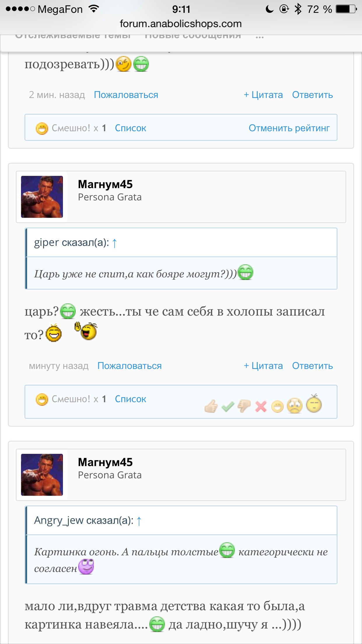Viewport: 362px width, 644px height.
Task: Click the thumbs-up Like rating icon
Action: [211, 406]
